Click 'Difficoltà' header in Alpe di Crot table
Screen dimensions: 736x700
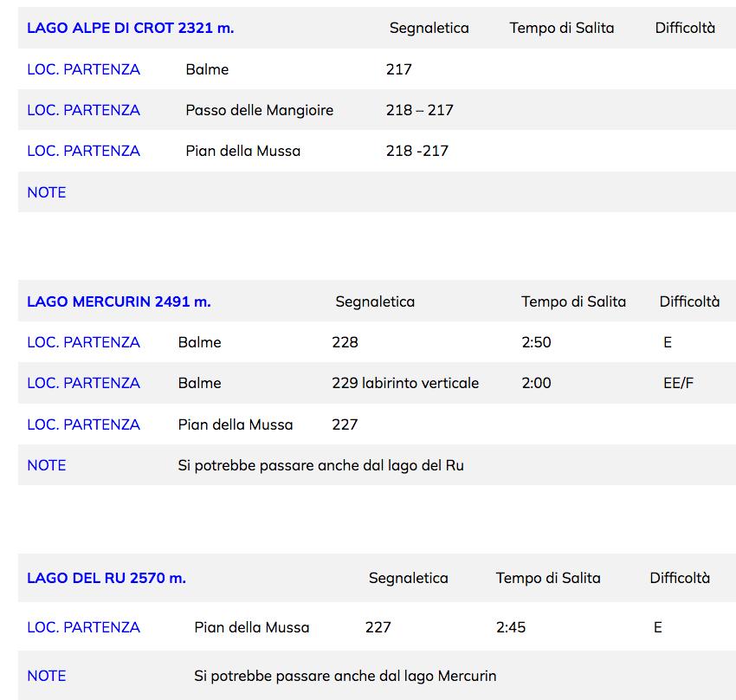point(685,28)
